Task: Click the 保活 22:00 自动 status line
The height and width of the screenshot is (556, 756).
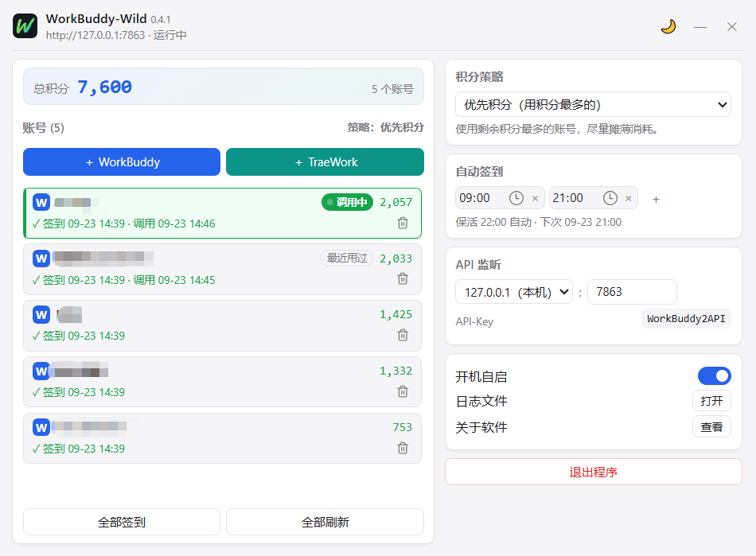Action: 539,222
